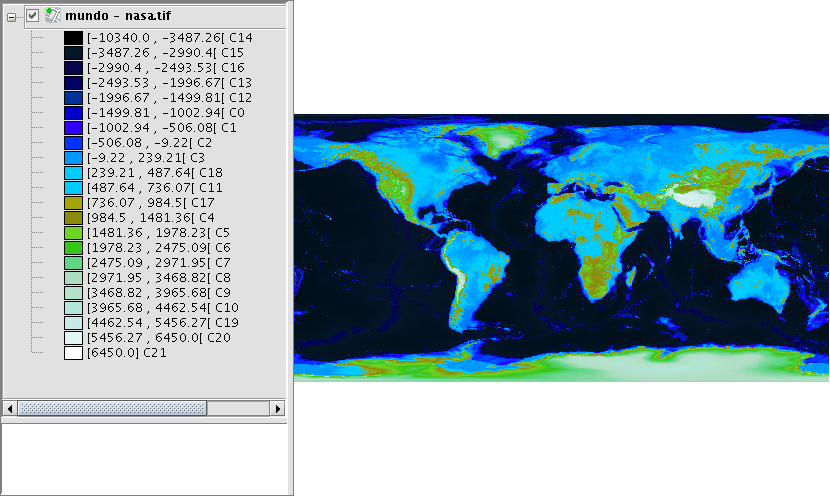Viewport: 830px width, 496px height.
Task: Select legend text [1978.23 , 2475.09[ C6
Action: 159,248
